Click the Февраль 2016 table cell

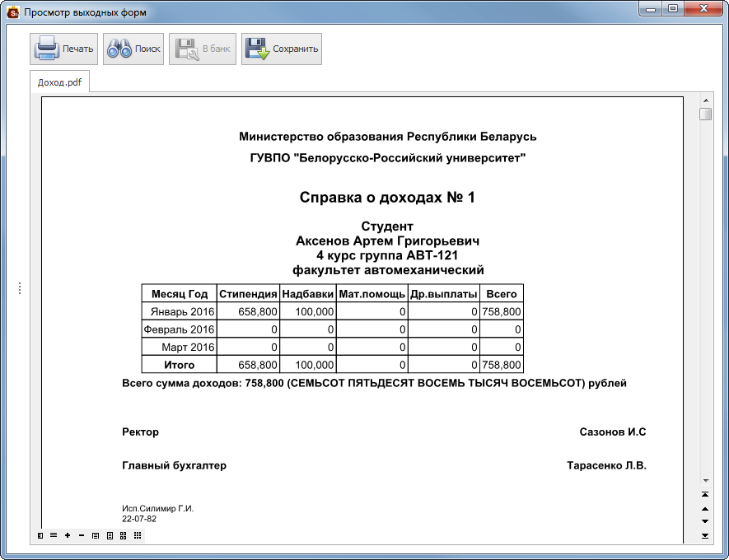(x=180, y=329)
